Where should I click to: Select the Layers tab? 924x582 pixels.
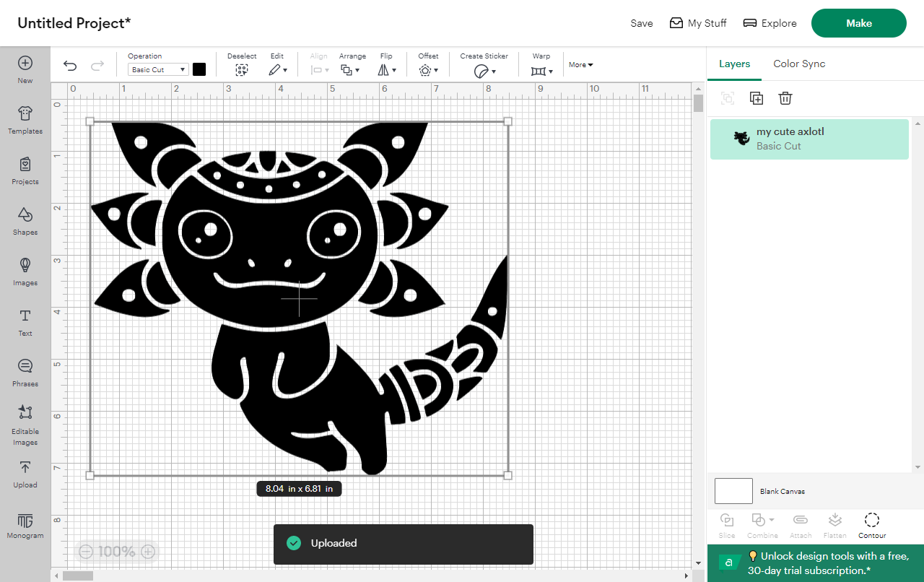point(734,64)
